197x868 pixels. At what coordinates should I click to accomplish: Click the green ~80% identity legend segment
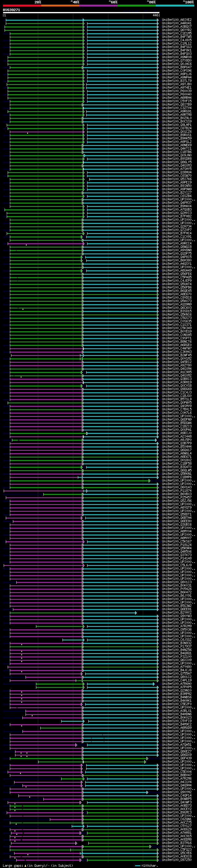pyautogui.click(x=137, y=6)
